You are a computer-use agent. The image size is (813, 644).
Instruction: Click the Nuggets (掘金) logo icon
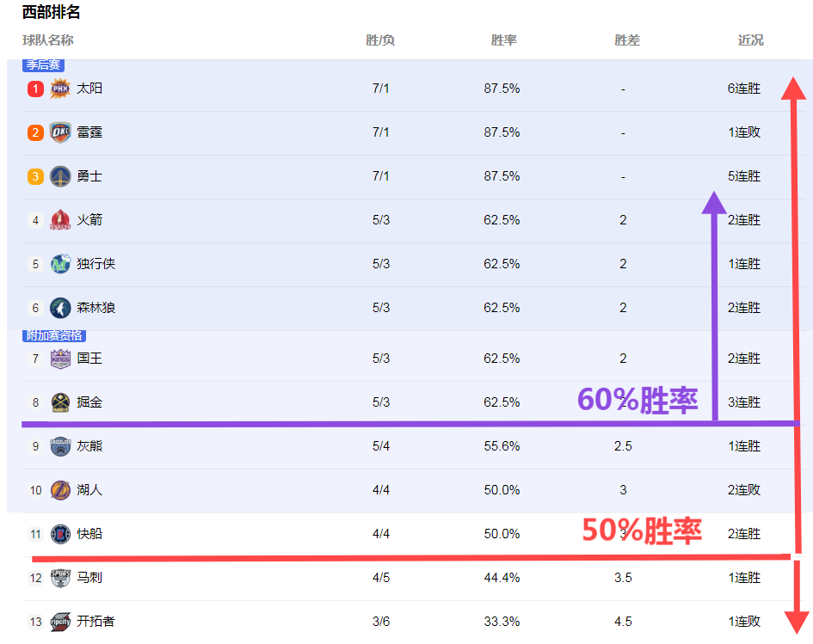pyautogui.click(x=59, y=402)
